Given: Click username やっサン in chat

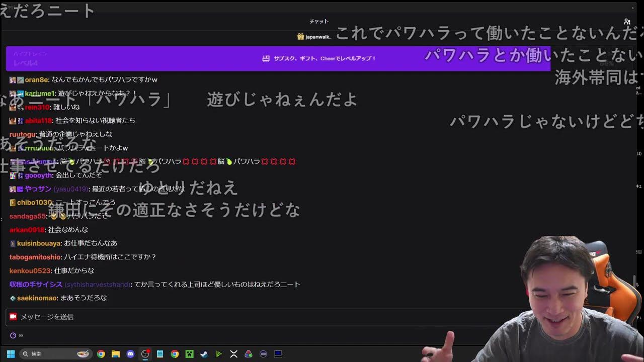Looking at the screenshot, I should click(38, 189).
